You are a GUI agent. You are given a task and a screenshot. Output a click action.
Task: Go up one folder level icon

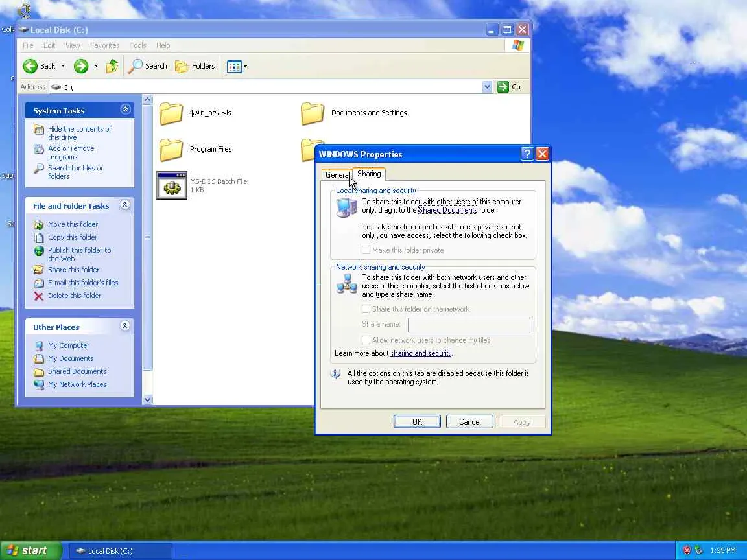coord(112,66)
